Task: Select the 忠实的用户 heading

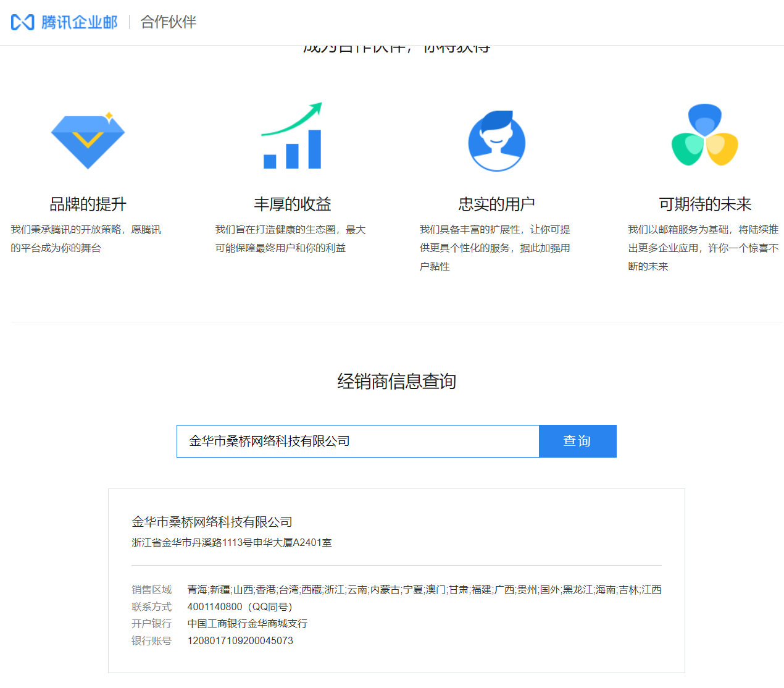Action: pyautogui.click(x=497, y=204)
